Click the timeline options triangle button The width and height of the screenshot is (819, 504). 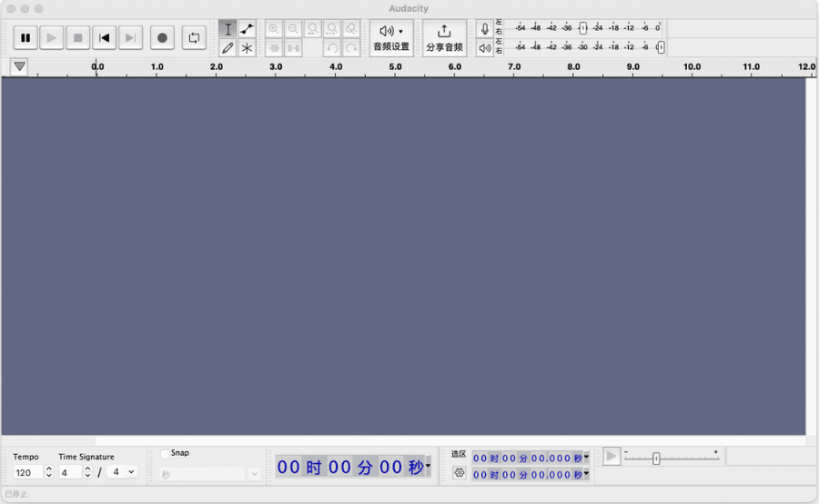(x=19, y=66)
